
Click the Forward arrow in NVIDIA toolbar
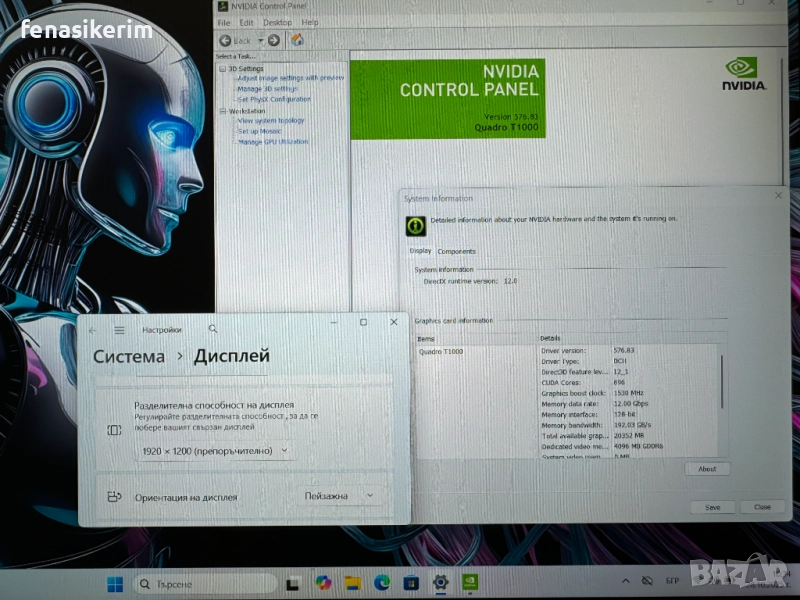click(274, 40)
